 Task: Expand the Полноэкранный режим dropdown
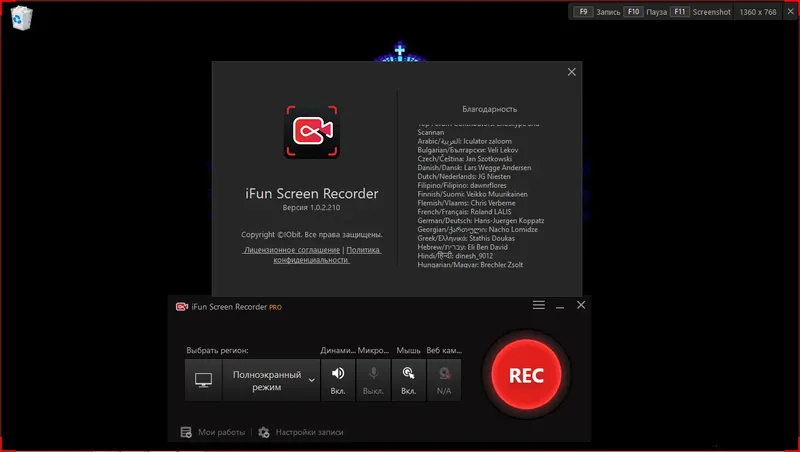[x=271, y=380]
